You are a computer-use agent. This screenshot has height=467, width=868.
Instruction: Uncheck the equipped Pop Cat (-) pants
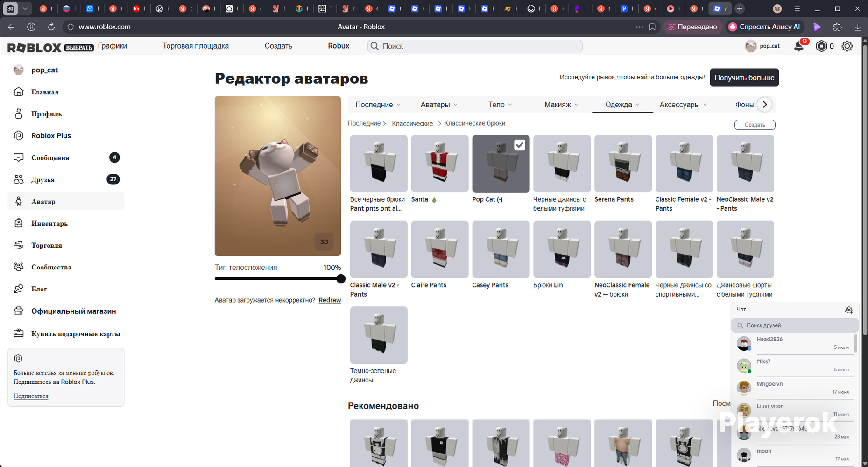click(x=520, y=145)
